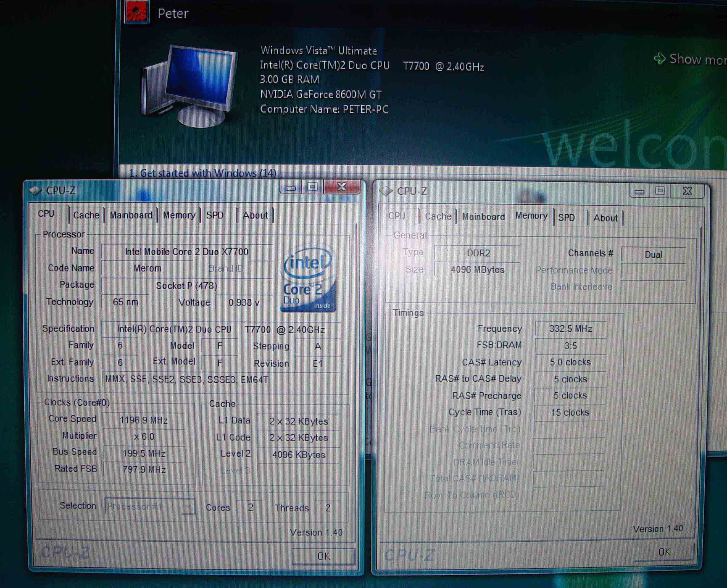This screenshot has height=588, width=727.
Task: Click the Technology value 65 nm
Action: [x=126, y=302]
